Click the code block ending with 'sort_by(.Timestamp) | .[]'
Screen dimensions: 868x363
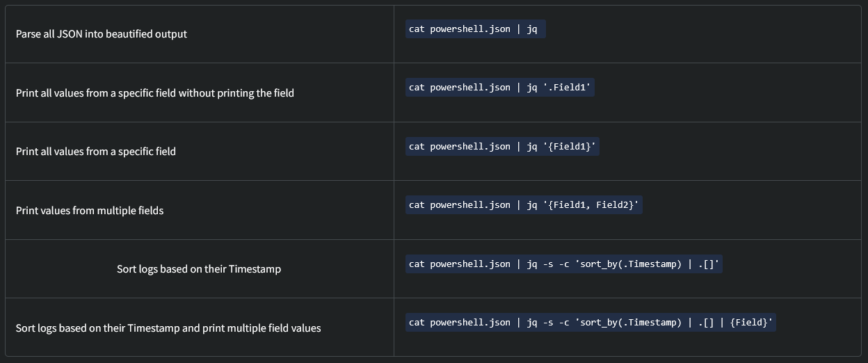(563, 264)
